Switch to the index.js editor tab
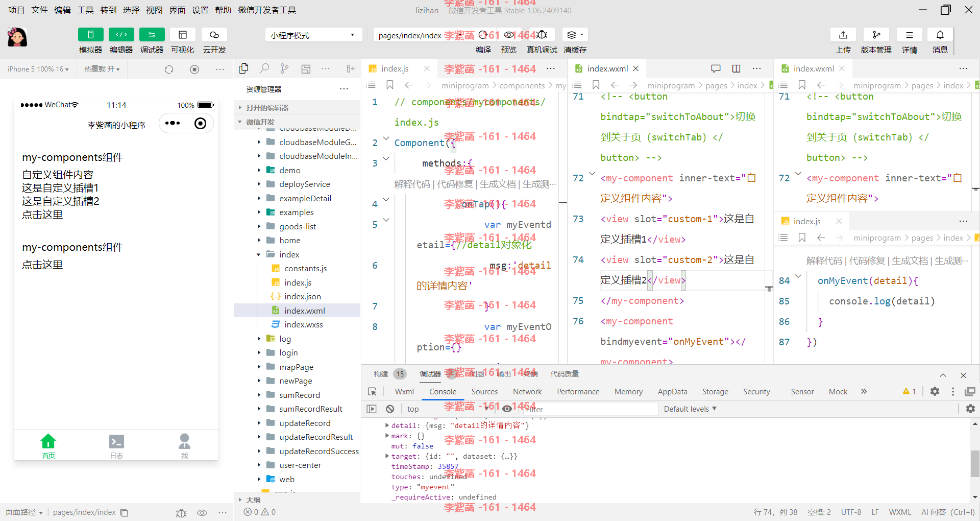Viewport: 980px width, 521px height. [395, 68]
